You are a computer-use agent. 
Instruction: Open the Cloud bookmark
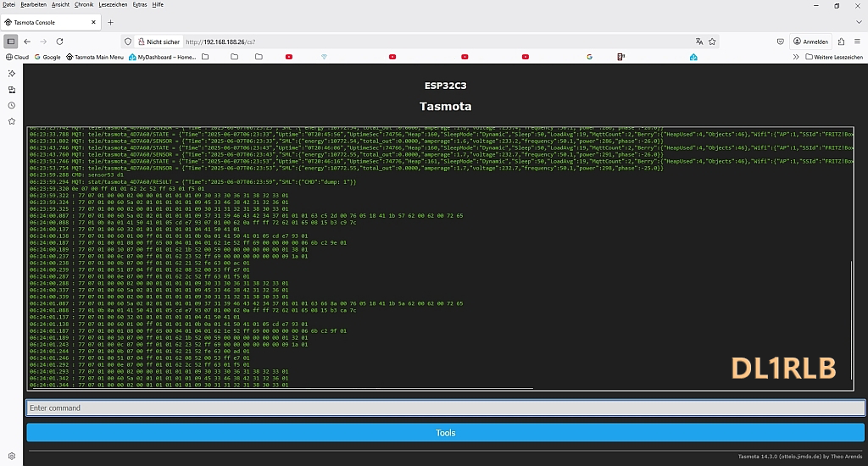[17, 57]
